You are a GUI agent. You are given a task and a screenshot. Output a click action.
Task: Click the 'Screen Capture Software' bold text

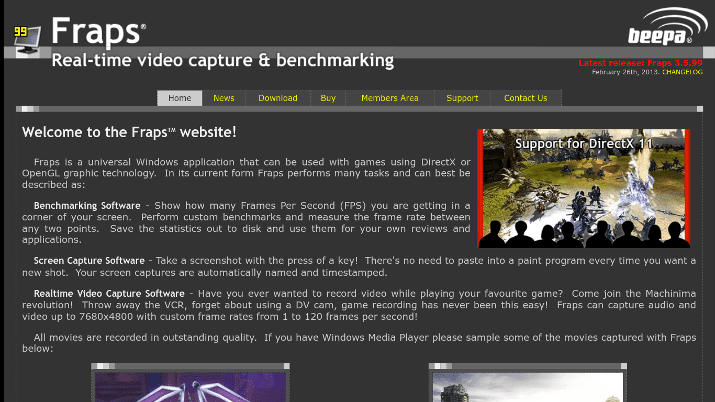(89, 261)
